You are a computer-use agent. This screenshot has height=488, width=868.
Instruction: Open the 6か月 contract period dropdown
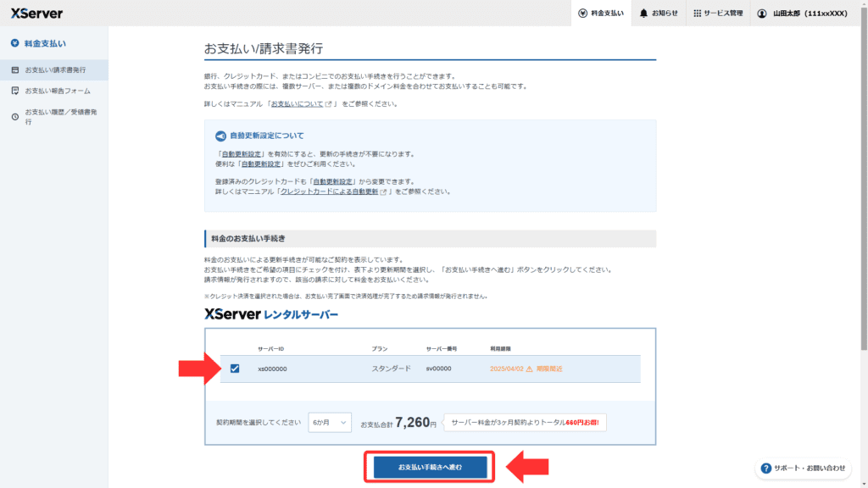click(330, 423)
